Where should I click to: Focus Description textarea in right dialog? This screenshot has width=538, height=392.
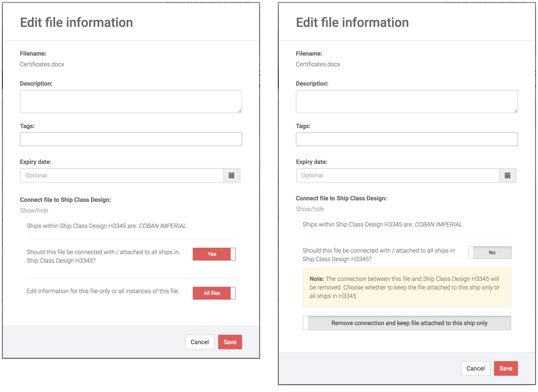pyautogui.click(x=407, y=101)
